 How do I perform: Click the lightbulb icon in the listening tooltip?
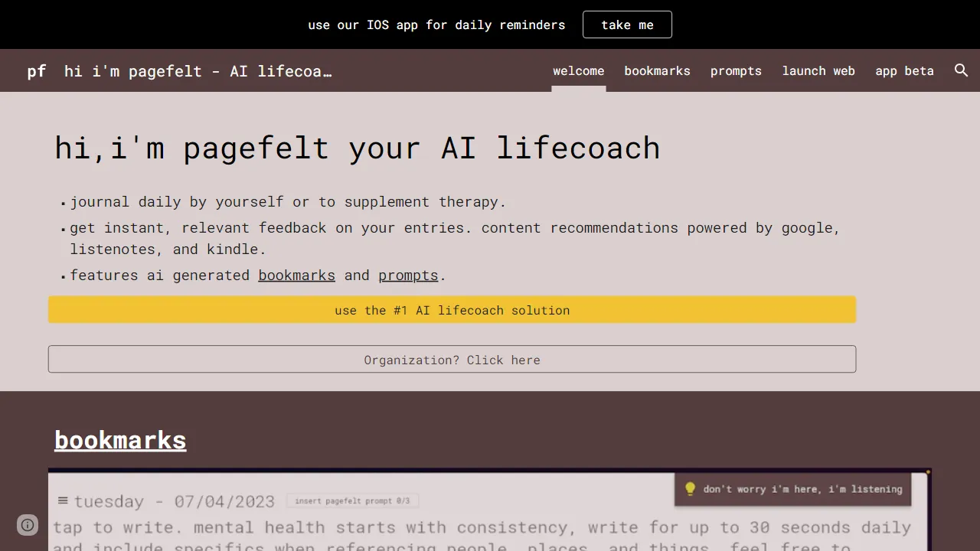pos(690,489)
